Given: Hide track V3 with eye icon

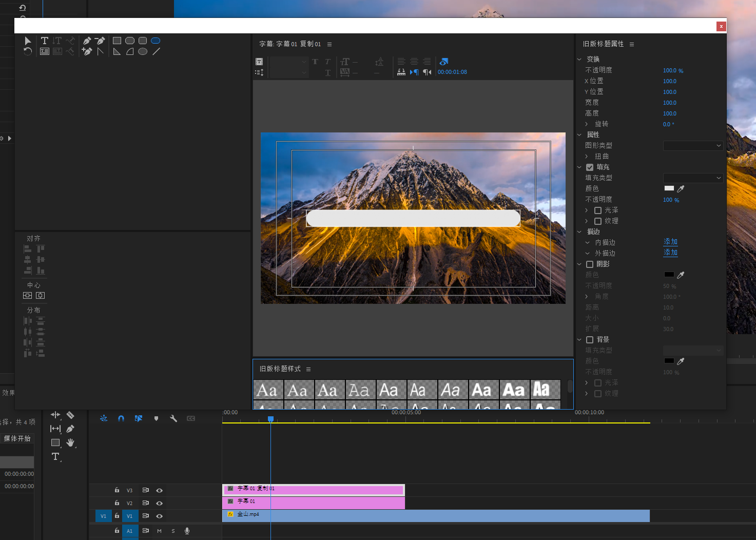Looking at the screenshot, I should click(x=159, y=490).
